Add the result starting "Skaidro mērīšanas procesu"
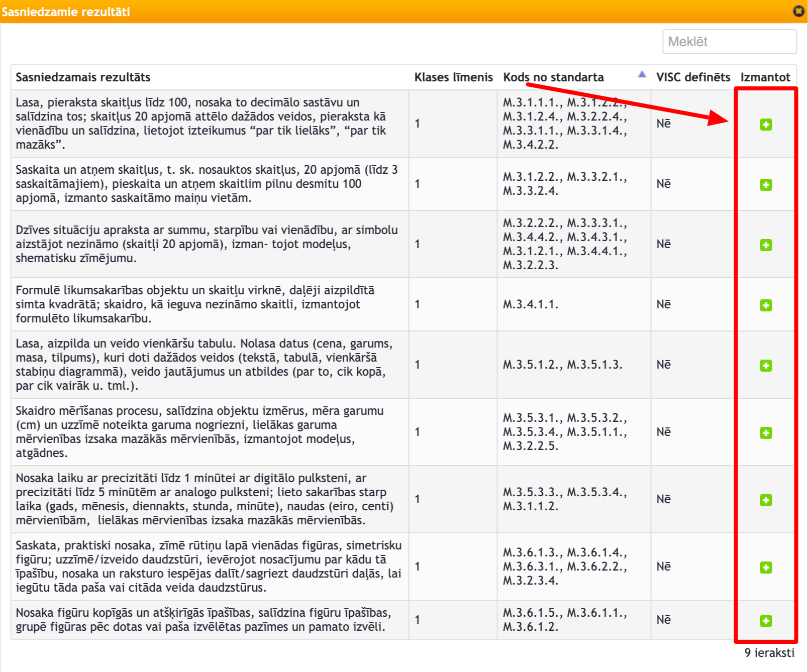 pyautogui.click(x=766, y=432)
